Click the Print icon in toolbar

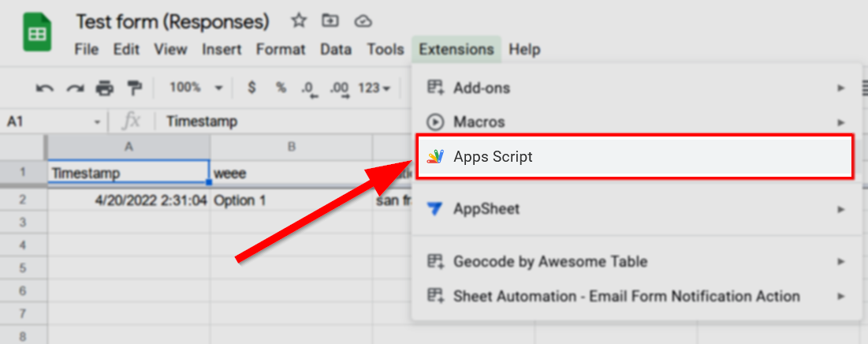(x=104, y=88)
